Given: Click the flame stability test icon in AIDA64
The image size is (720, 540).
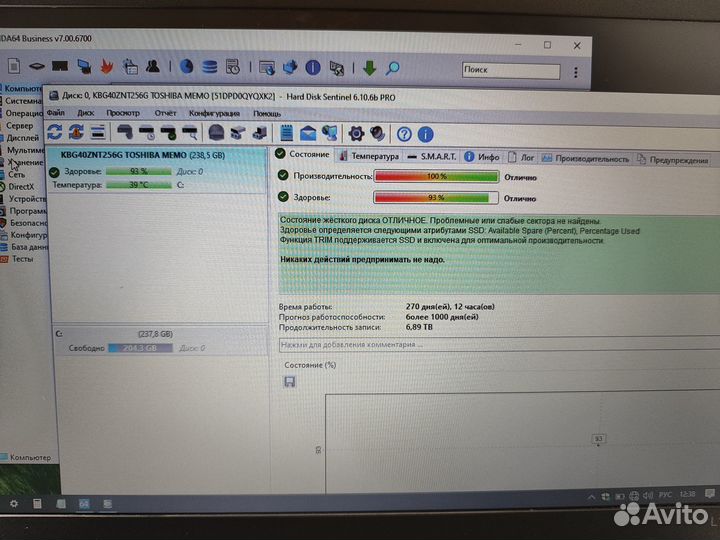Looking at the screenshot, I should point(107,67).
